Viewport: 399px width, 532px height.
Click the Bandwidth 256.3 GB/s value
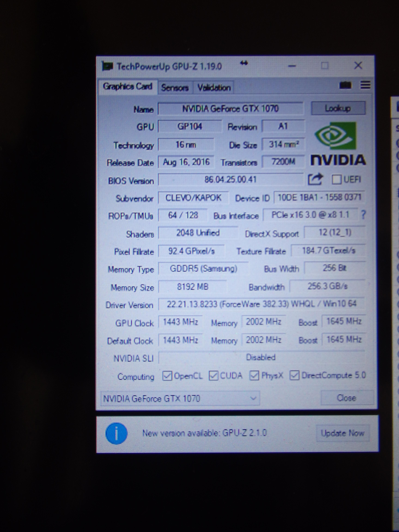328,286
